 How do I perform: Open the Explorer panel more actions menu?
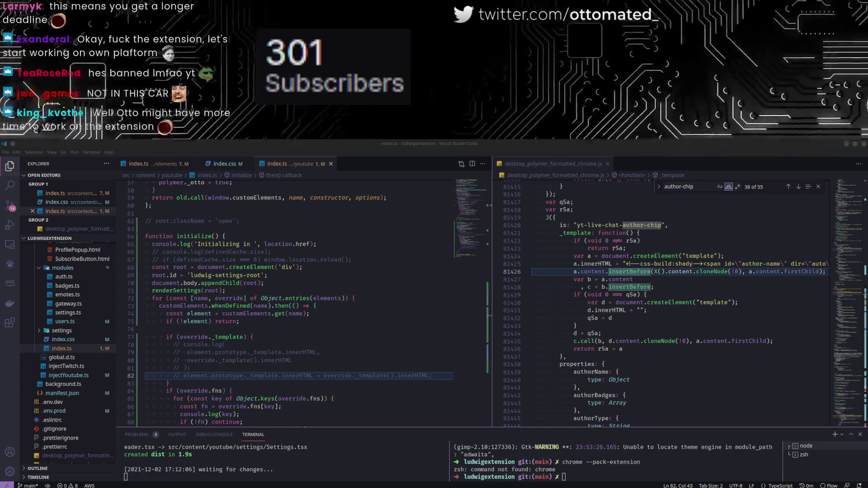click(x=106, y=164)
